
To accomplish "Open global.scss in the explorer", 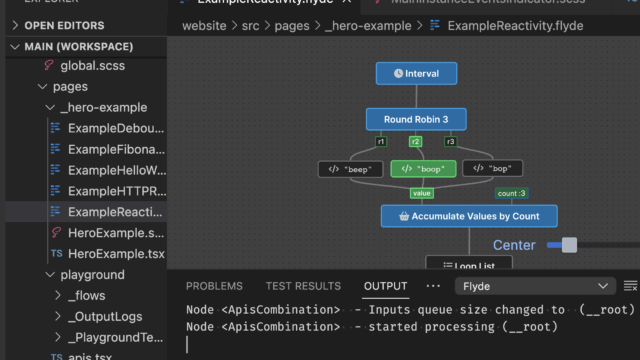I will tap(93, 66).
